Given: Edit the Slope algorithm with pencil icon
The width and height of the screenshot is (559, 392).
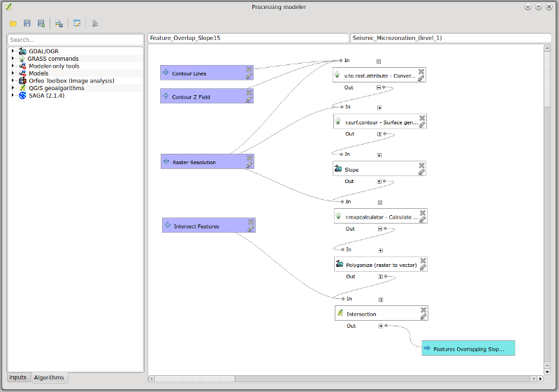Looking at the screenshot, I should (x=421, y=172).
